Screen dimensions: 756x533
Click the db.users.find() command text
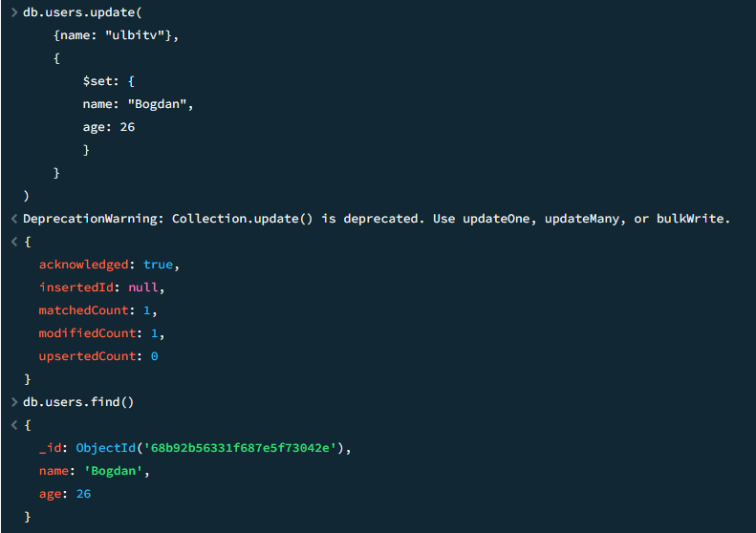78,402
